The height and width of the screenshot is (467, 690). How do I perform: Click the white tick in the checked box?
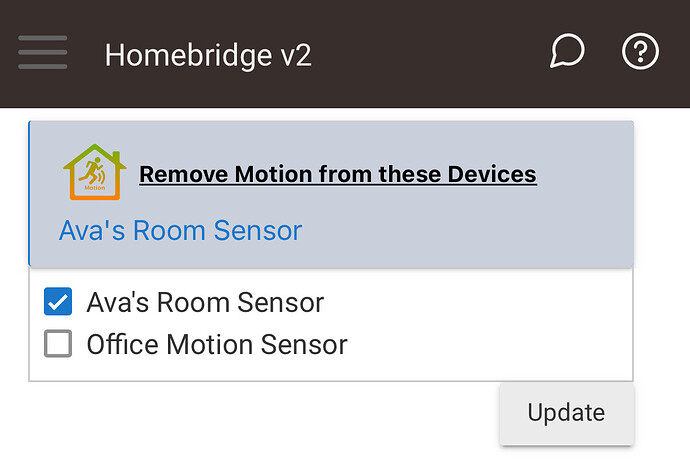coord(58,302)
